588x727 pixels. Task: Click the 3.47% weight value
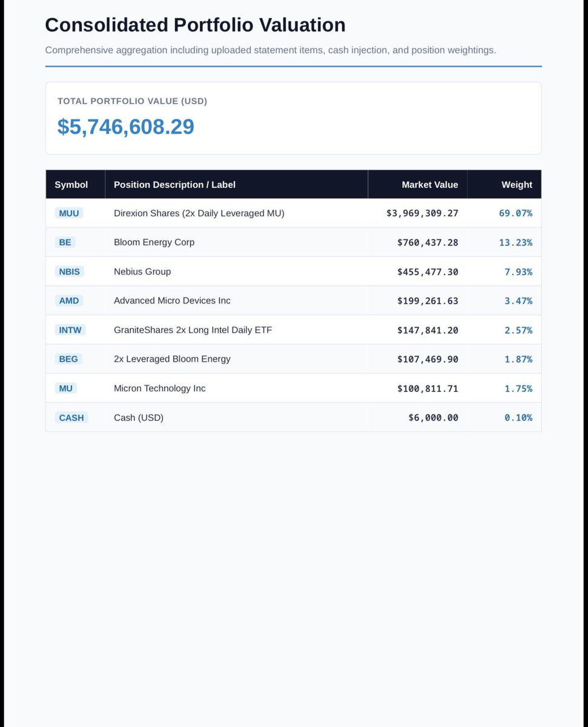pos(518,300)
